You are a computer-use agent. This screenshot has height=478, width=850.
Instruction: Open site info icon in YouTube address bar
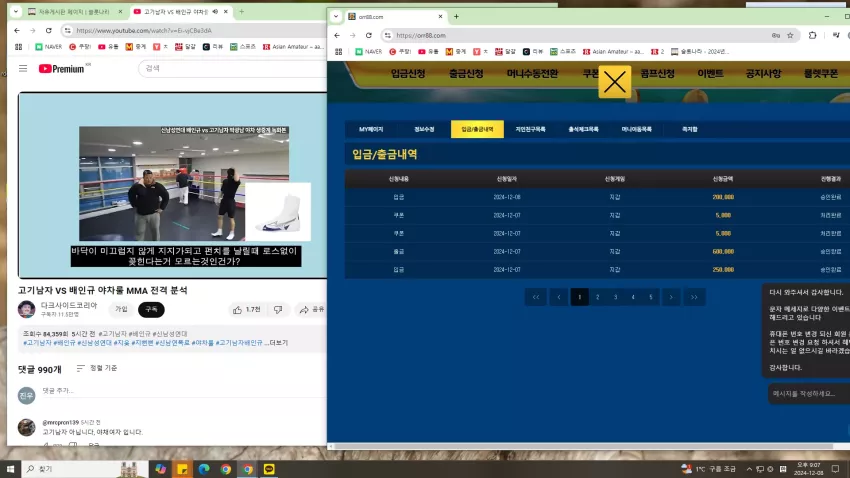[x=67, y=30]
